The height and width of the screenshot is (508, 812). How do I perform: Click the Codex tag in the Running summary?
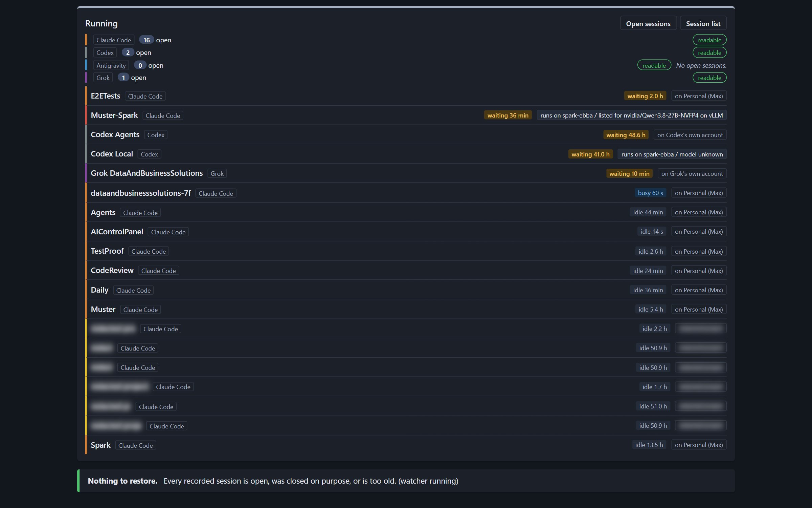[x=105, y=52]
